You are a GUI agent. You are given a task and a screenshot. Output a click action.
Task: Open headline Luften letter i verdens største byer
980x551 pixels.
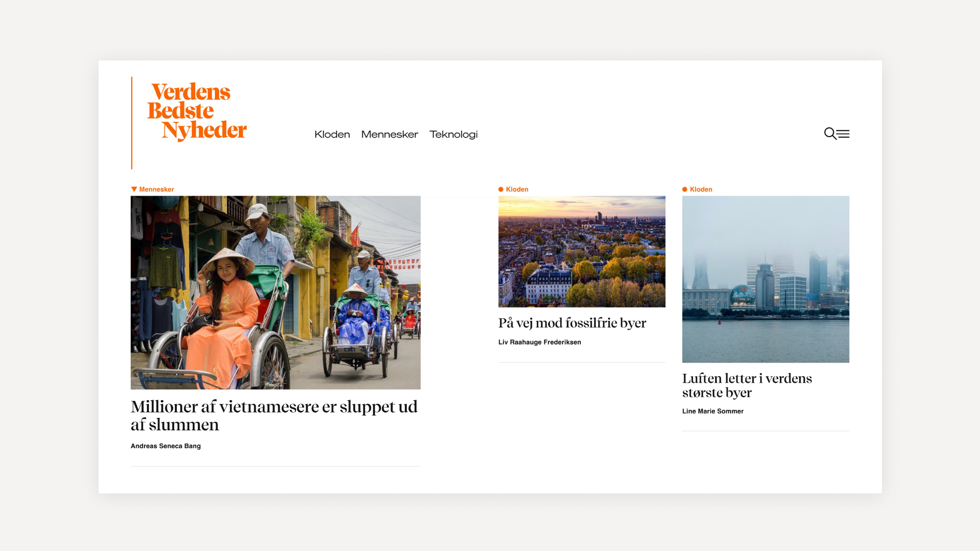[x=747, y=385]
